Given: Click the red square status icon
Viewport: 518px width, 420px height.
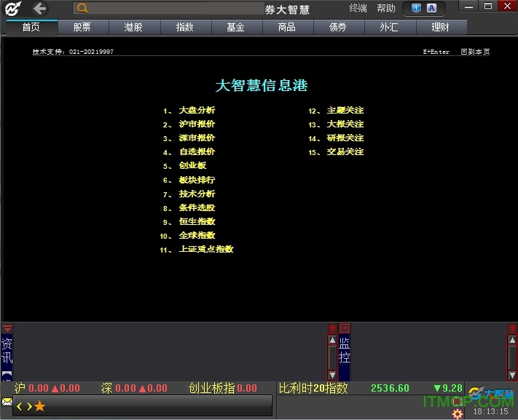Looking at the screenshot, I should (x=457, y=402).
